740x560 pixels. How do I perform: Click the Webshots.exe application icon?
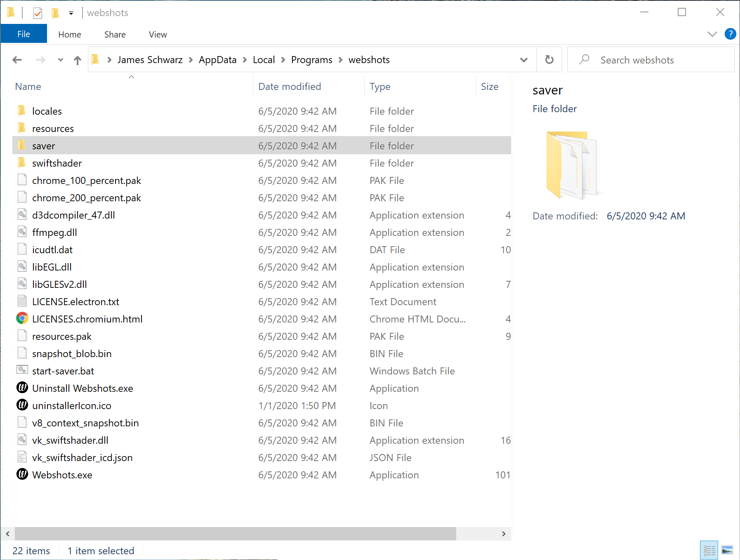[x=22, y=475]
